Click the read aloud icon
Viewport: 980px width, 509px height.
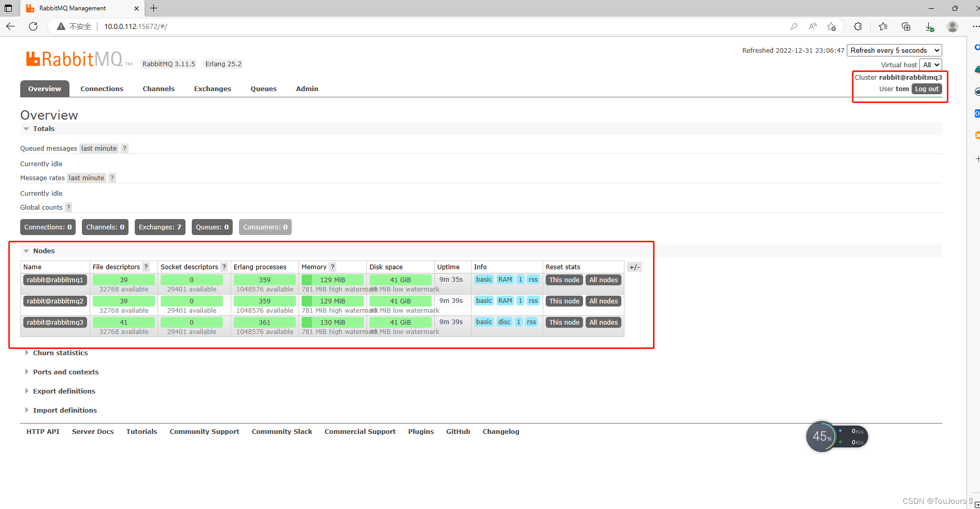coord(813,26)
